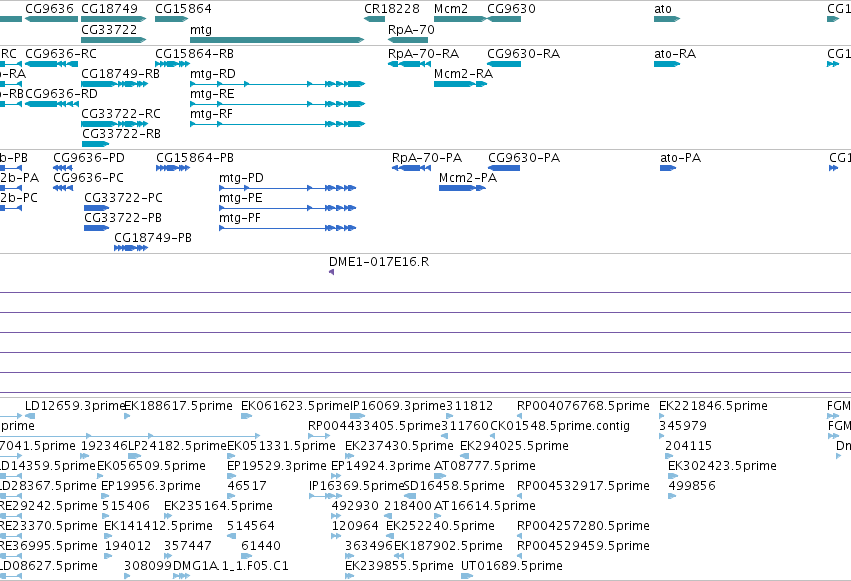Select the CG9630 gene label
This screenshot has height=581, width=851.
511,9
